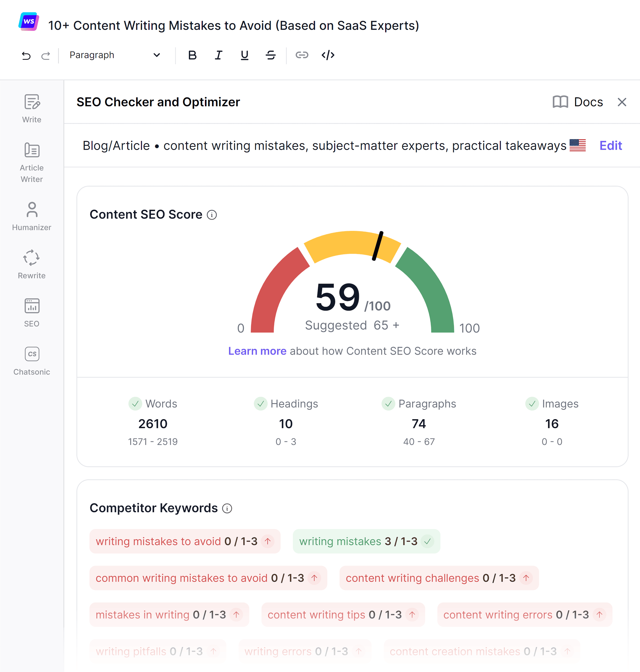Open the code view icon
Image resolution: width=640 pixels, height=672 pixels.
[327, 55]
